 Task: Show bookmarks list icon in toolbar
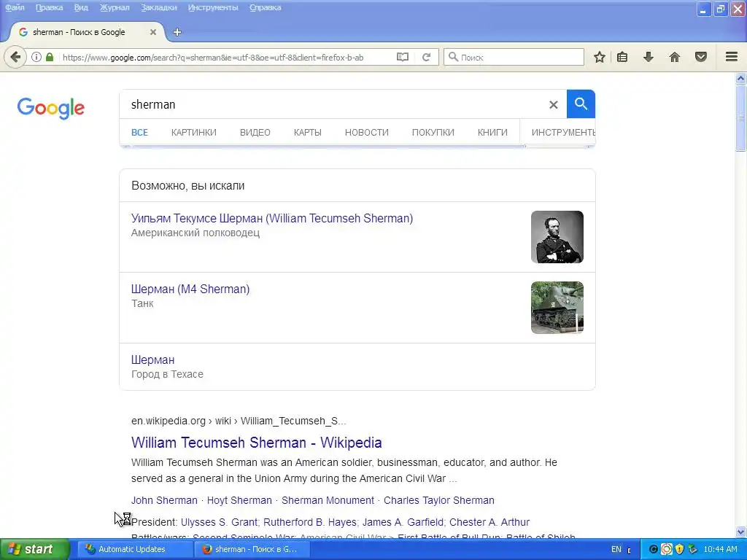click(622, 57)
